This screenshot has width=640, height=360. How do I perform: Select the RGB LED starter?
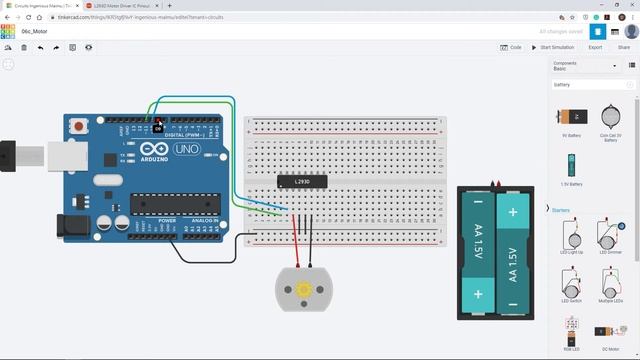click(x=571, y=333)
